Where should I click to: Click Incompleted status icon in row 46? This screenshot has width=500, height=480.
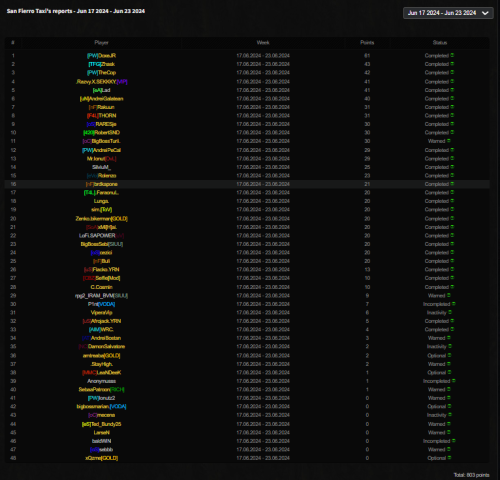coord(454,441)
